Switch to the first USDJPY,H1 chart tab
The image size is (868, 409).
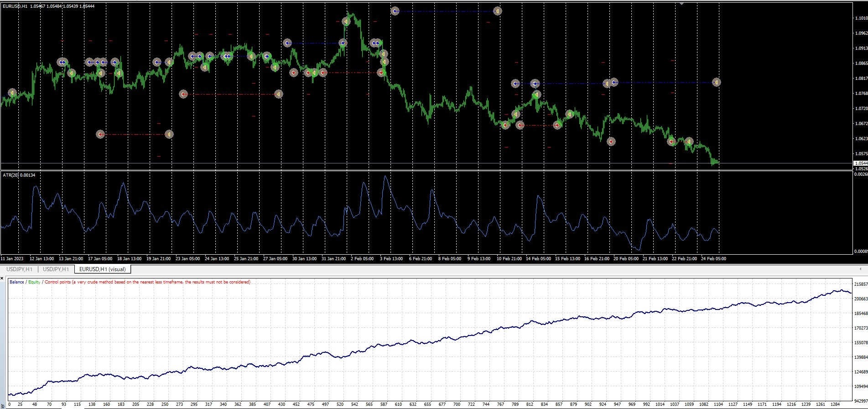click(x=19, y=269)
